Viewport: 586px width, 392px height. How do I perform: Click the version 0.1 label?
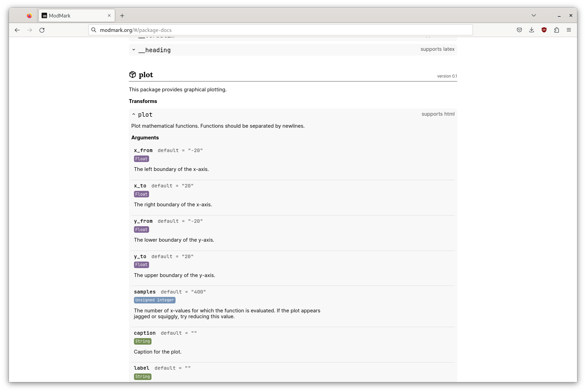[447, 76]
